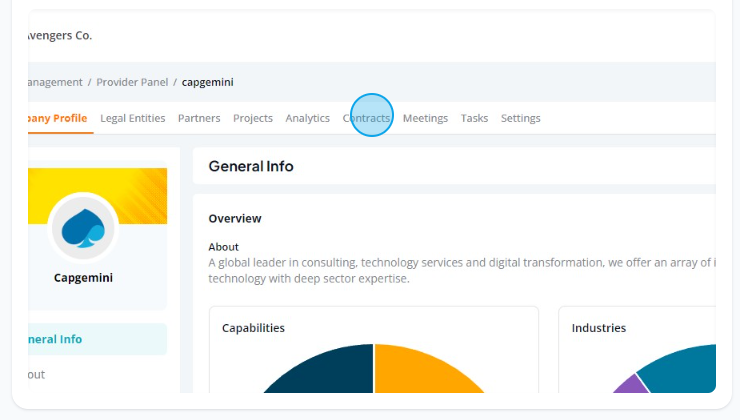Click the Management breadcrumb link
This screenshot has width=740, height=420.
[55, 82]
